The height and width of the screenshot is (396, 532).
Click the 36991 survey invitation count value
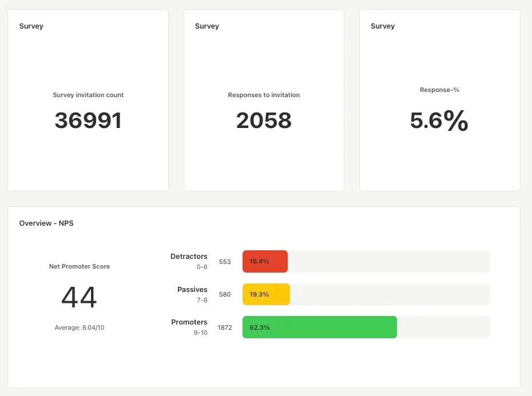(x=88, y=121)
